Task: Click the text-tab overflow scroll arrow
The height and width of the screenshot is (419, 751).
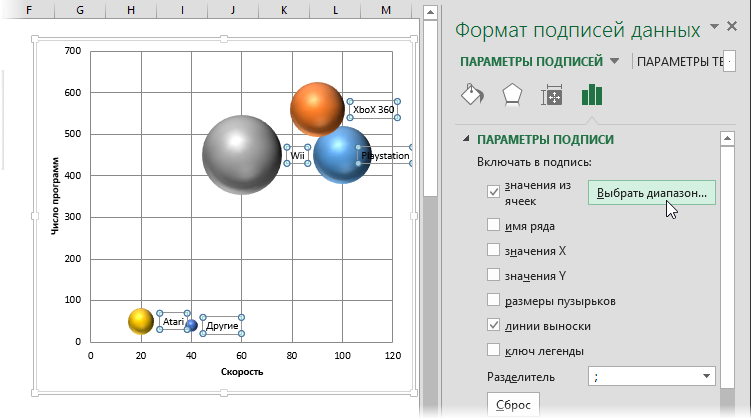Action: (729, 62)
